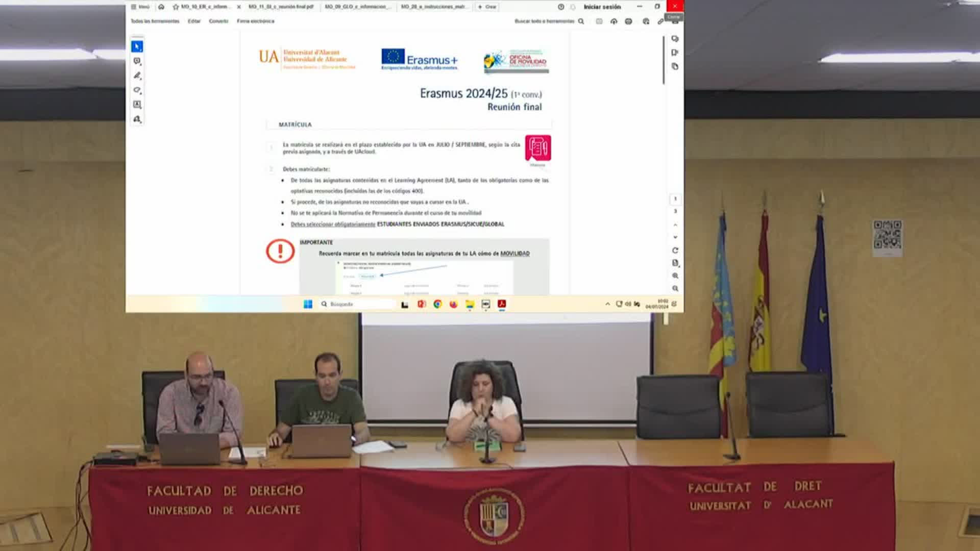Click the zoom out magnifier icon
Viewport: 980px width, 551px height.
click(675, 288)
